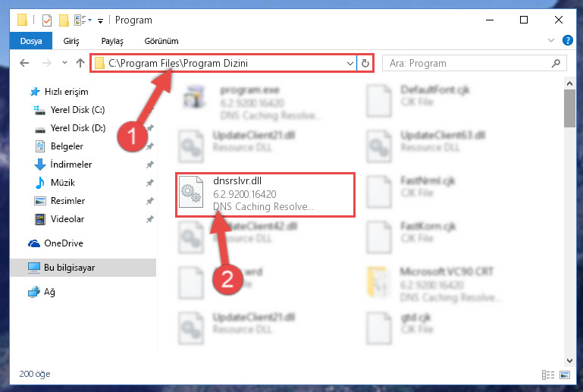Select İndirmeler in the navigation pane
This screenshot has width=583, height=392.
tap(71, 165)
